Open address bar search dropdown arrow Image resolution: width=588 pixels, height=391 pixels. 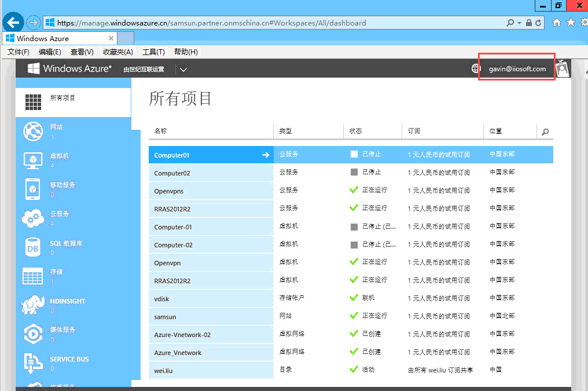pyautogui.click(x=519, y=23)
